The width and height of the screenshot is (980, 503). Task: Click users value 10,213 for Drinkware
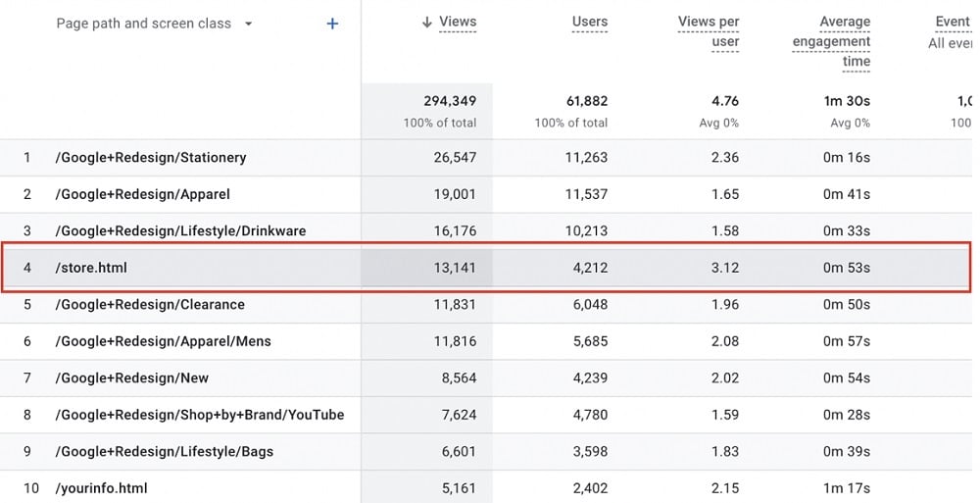pos(586,230)
